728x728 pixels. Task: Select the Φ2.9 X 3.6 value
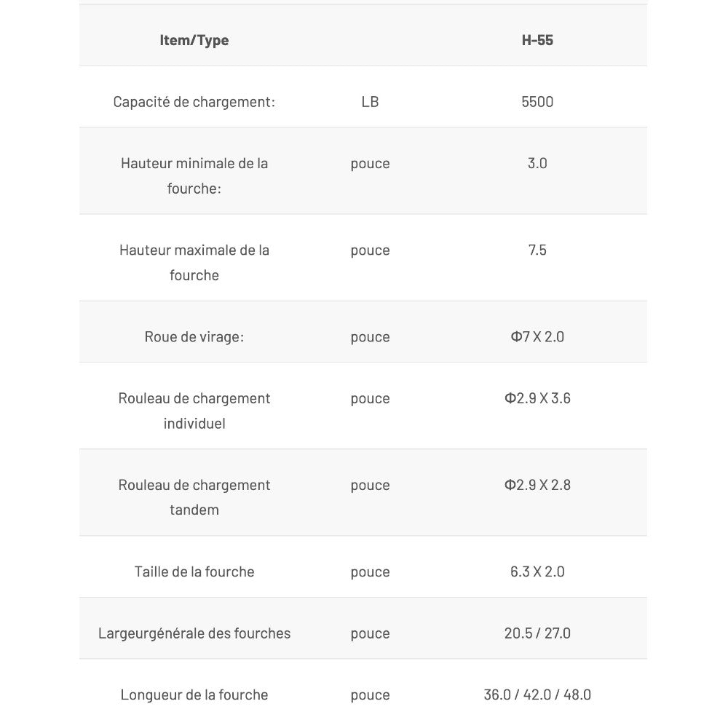pyautogui.click(x=537, y=398)
